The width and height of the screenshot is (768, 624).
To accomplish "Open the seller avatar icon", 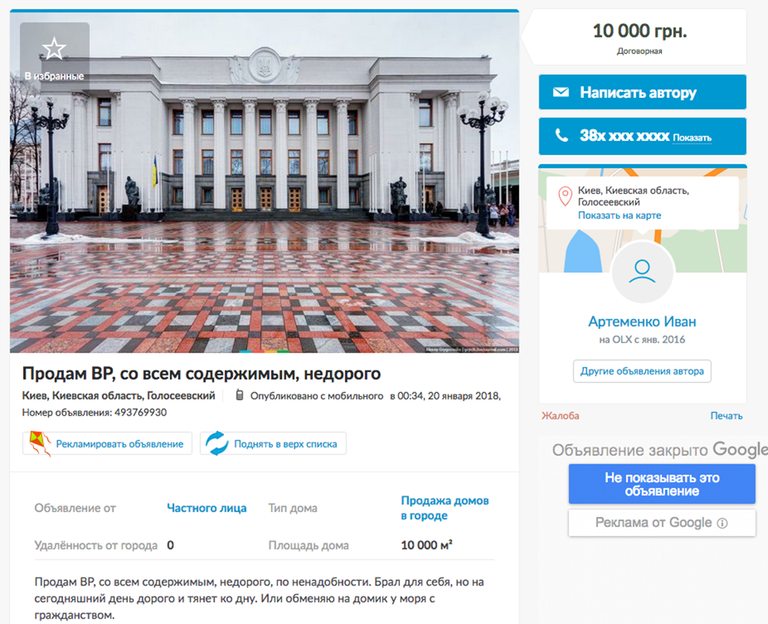I will pyautogui.click(x=642, y=272).
